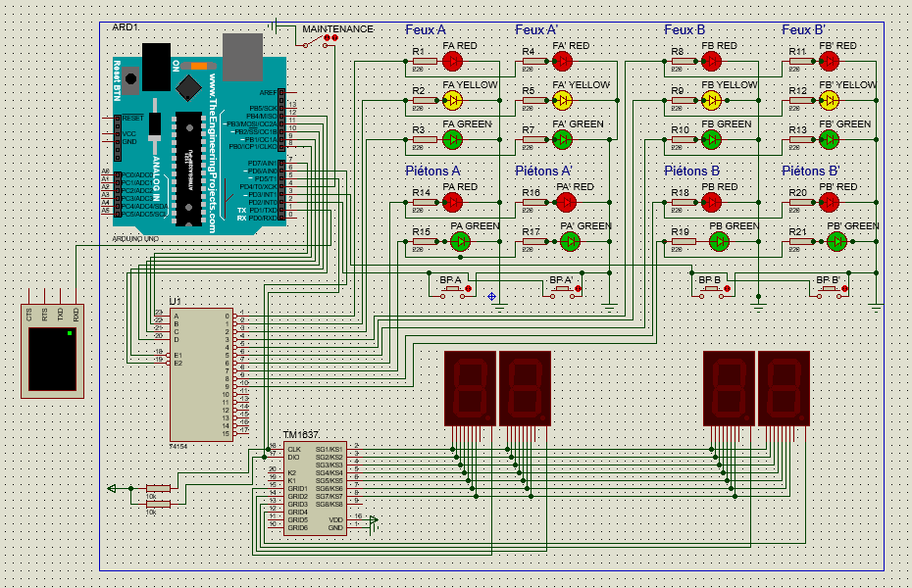Select the FA' RED LED
The image size is (912, 588).
[x=562, y=61]
